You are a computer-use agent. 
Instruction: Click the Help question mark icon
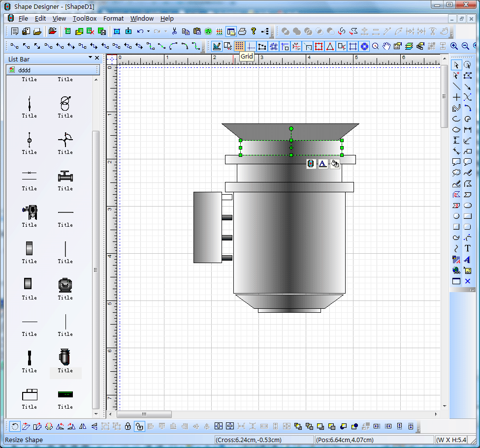[254, 31]
